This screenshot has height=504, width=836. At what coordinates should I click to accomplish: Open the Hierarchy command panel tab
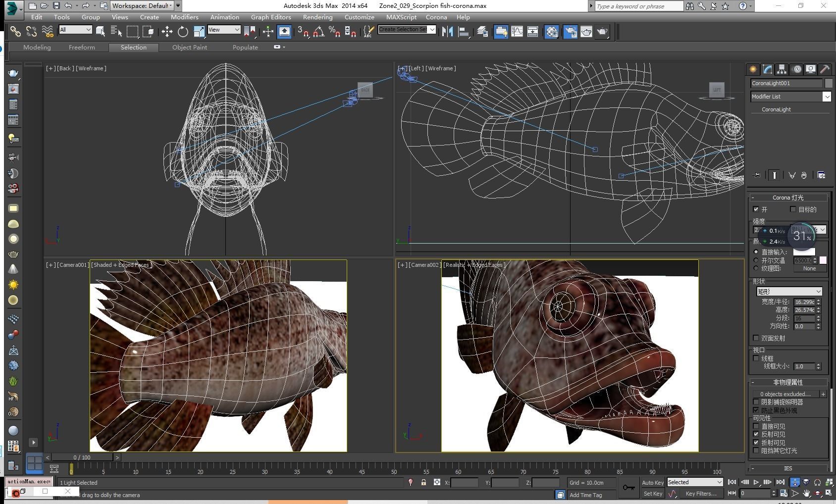point(782,69)
